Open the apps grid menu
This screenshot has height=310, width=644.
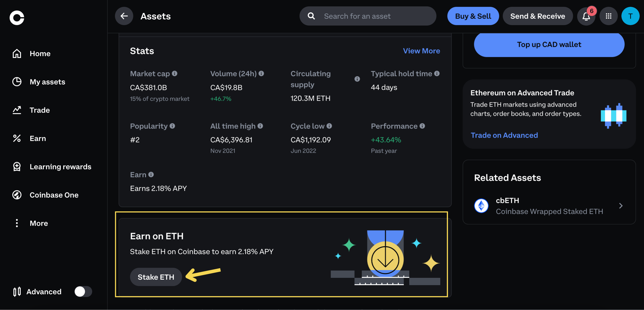click(608, 16)
